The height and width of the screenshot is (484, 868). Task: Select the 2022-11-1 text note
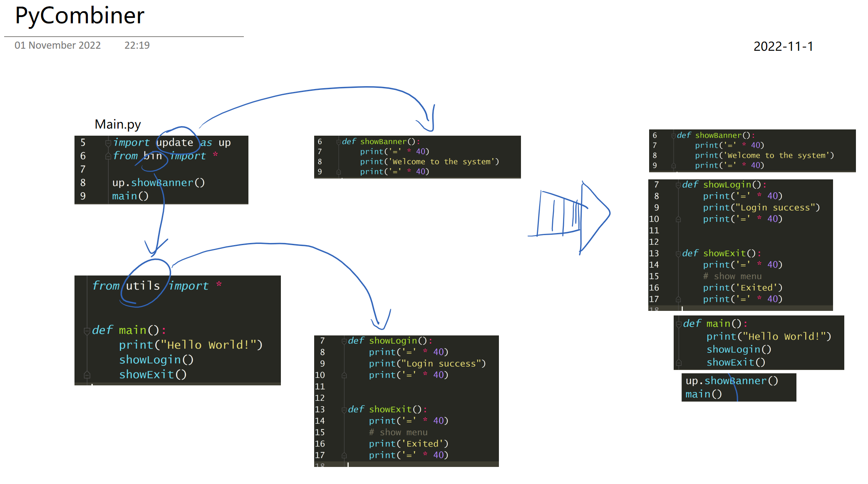[783, 46]
